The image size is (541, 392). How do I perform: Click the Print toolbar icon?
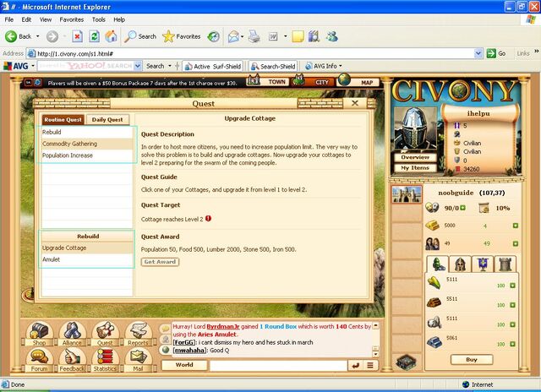(x=254, y=36)
